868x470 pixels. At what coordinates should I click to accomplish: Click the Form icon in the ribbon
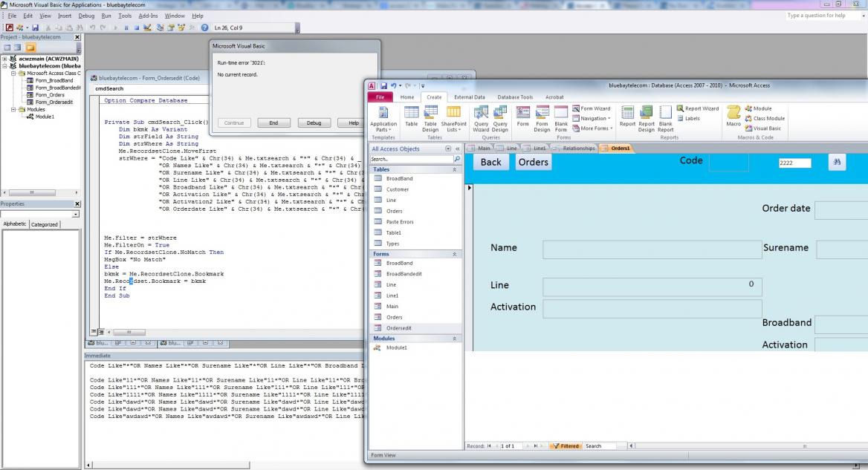pos(523,117)
